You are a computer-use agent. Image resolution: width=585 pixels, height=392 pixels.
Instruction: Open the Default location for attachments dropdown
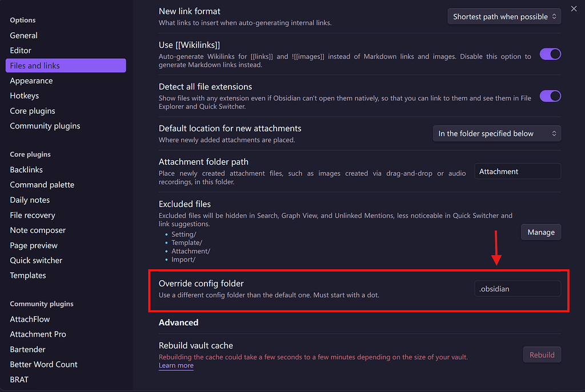496,133
